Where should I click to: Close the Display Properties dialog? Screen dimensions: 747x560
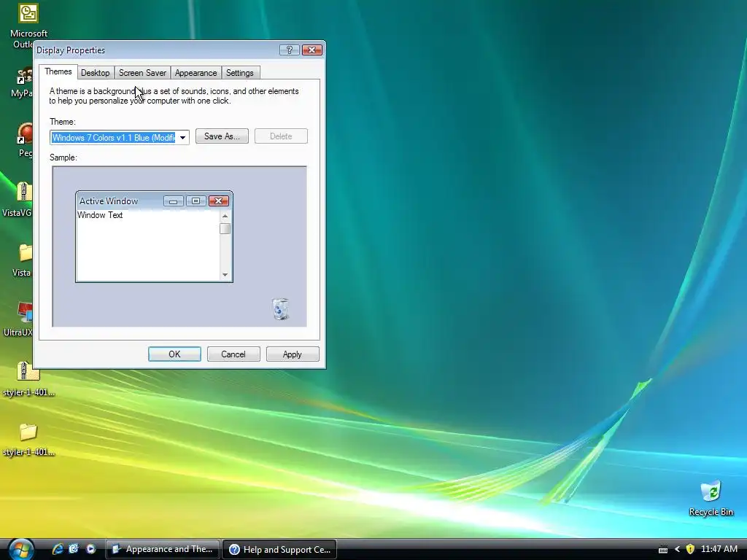pyautogui.click(x=312, y=50)
